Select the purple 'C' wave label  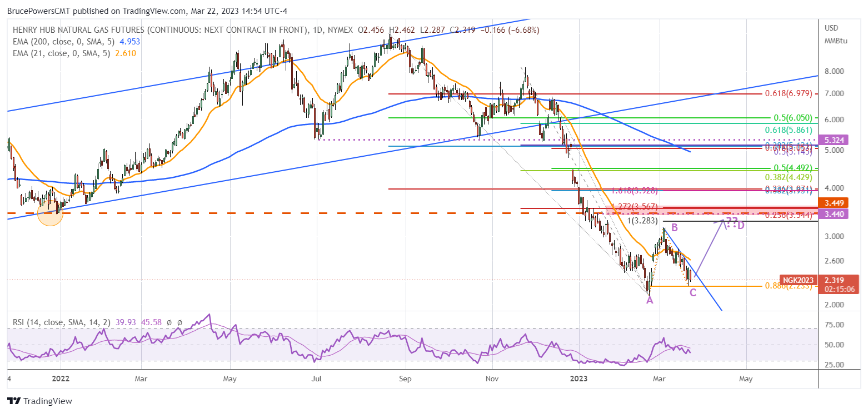point(693,292)
